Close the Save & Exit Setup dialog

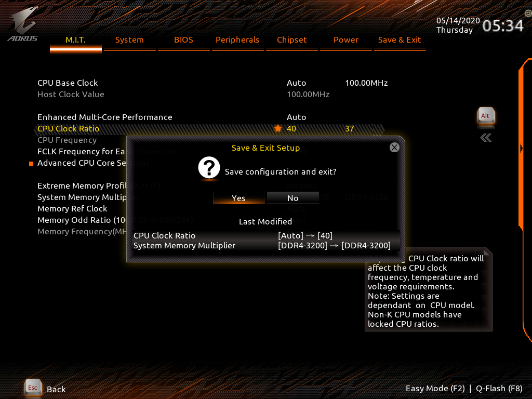(394, 147)
